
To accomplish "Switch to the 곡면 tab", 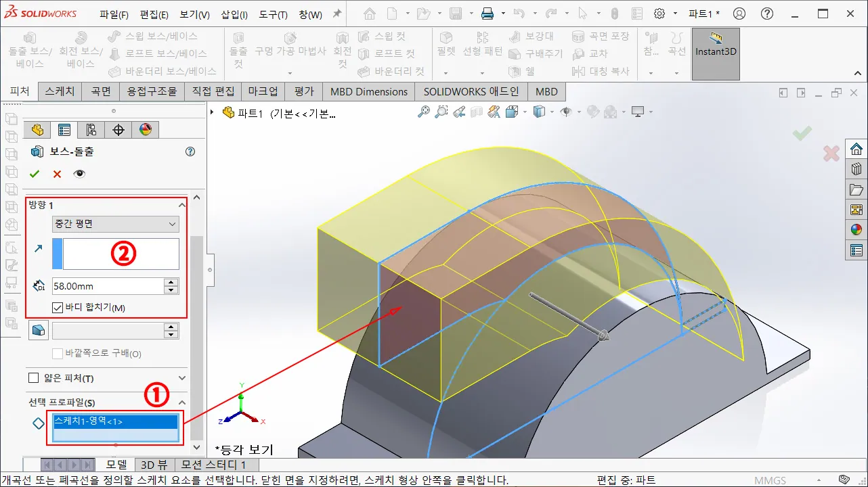I will 101,91.
